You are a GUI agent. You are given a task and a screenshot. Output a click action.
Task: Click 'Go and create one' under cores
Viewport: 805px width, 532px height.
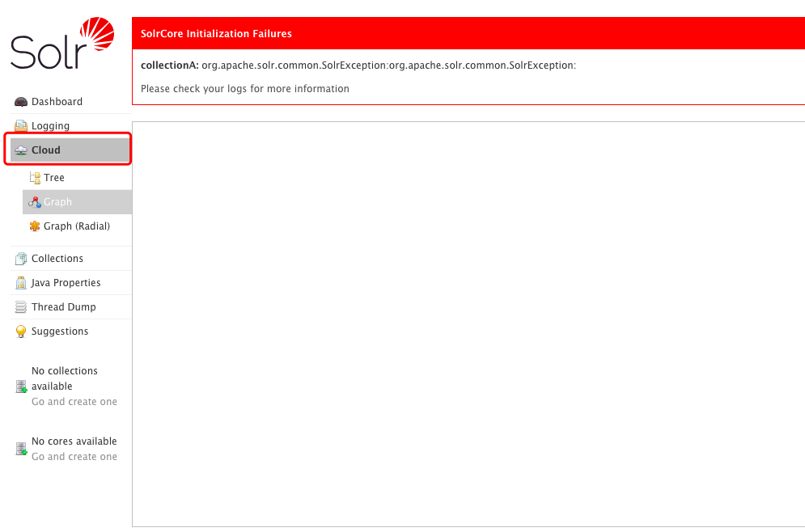(x=74, y=457)
